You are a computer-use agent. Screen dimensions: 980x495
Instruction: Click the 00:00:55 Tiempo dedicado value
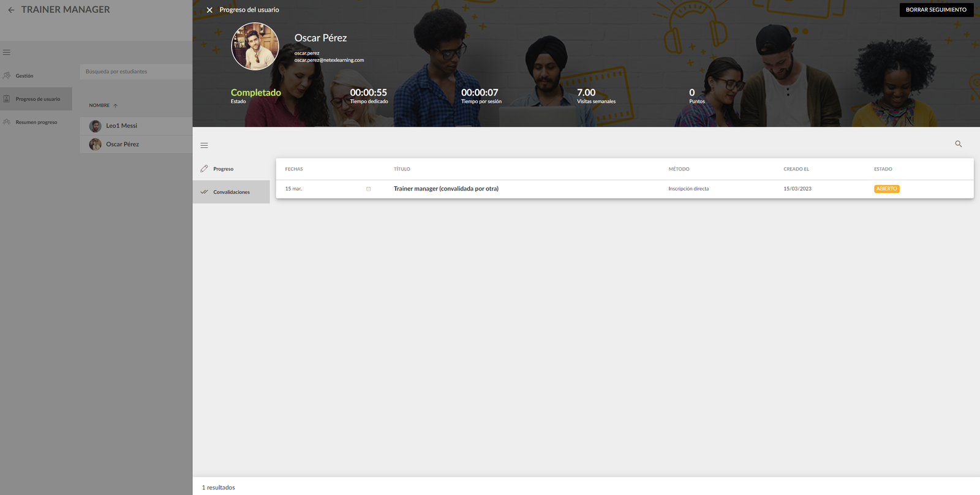click(x=368, y=93)
